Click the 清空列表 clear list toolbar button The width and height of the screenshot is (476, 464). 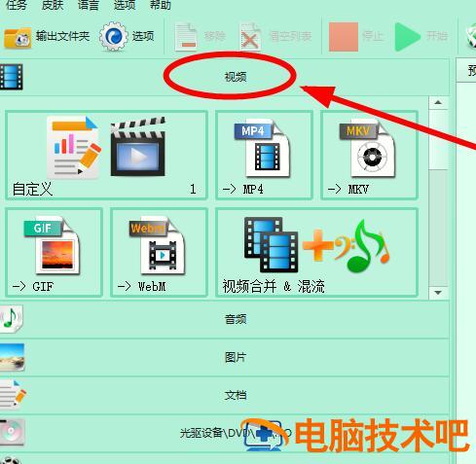coord(275,36)
